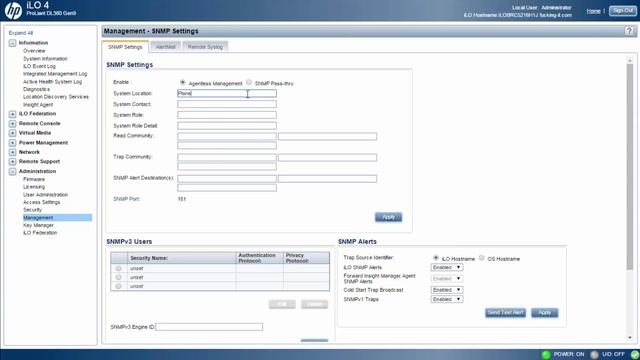The height and width of the screenshot is (360, 640).
Task: Apply the SNMP Settings form
Action: click(x=388, y=217)
